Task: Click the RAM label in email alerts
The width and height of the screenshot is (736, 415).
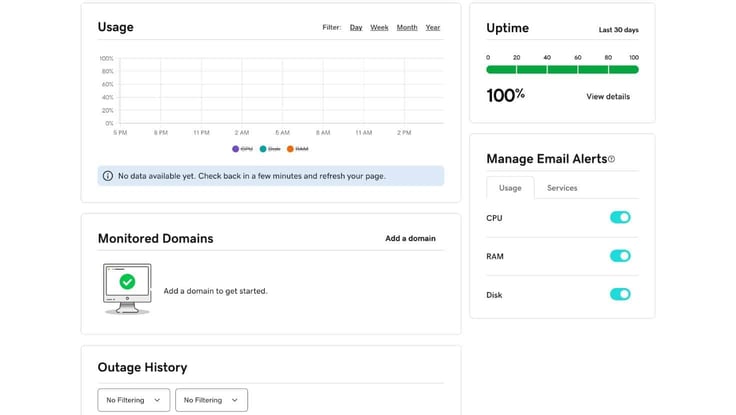Action: [x=495, y=256]
